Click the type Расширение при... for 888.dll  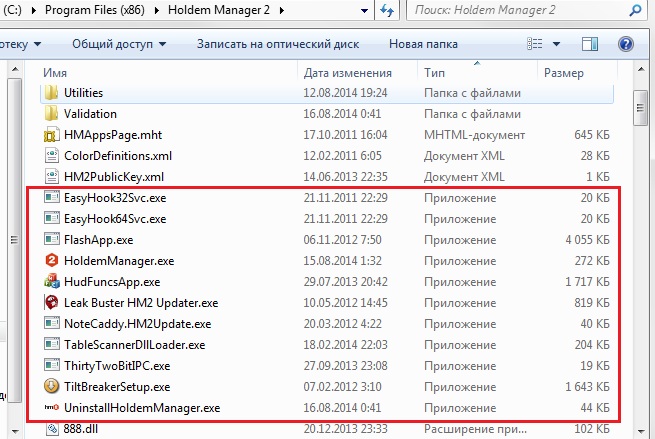(x=475, y=429)
